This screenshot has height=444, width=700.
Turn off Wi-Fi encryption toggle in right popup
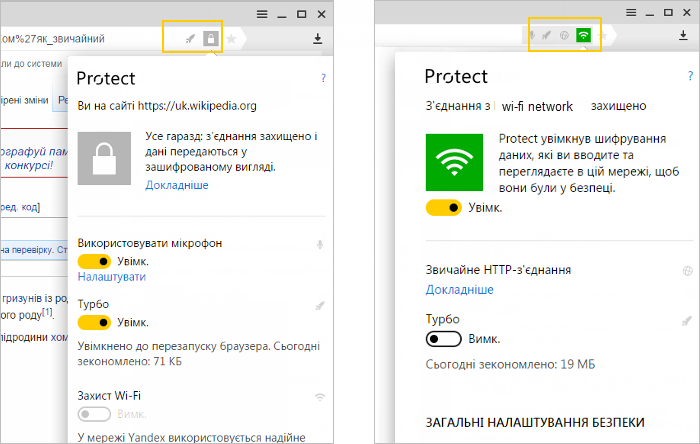(x=443, y=207)
